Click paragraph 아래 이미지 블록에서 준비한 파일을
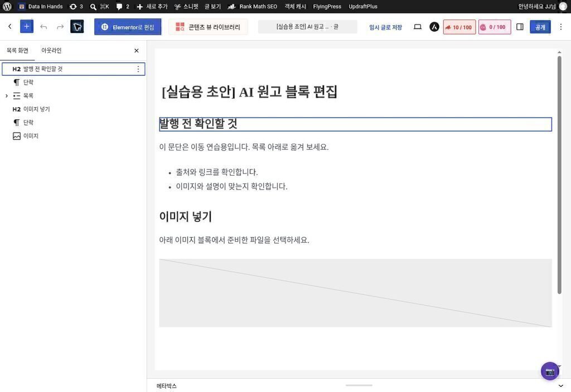The height and width of the screenshot is (392, 571). click(234, 240)
